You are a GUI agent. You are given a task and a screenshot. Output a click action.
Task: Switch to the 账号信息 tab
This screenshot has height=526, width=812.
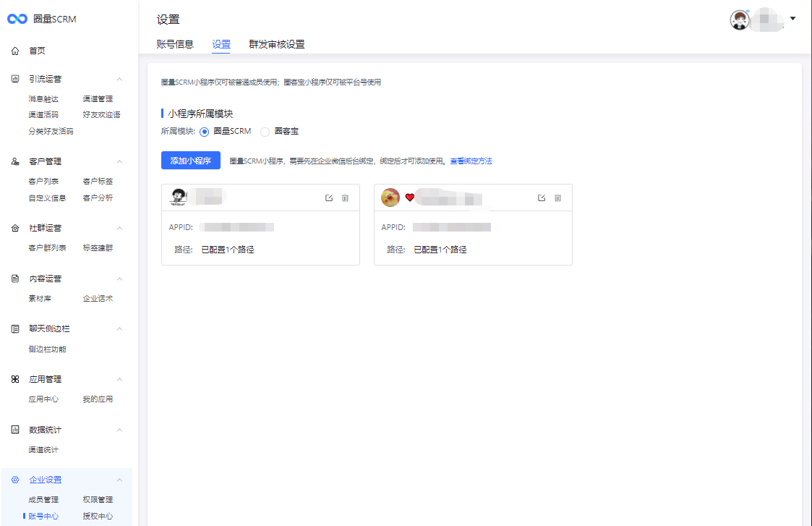coord(175,44)
